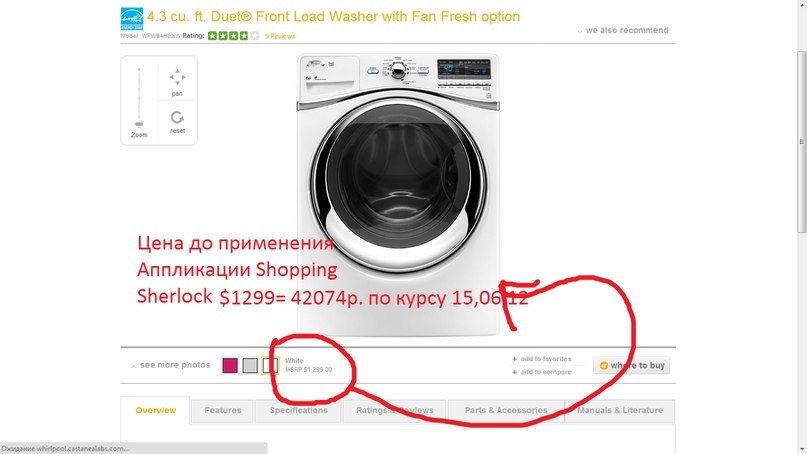Viewport: 807px width, 454px height.
Task: Click the orange icon on where to buy
Action: pyautogui.click(x=604, y=365)
